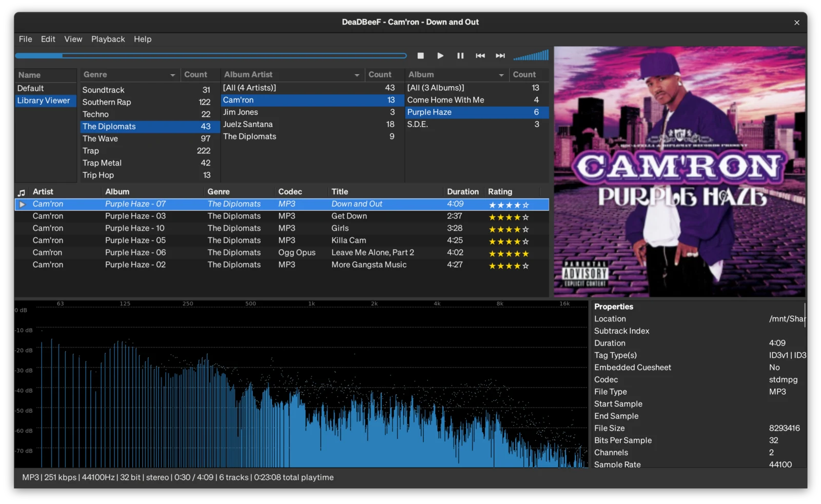Click the spectrum analyzer visualization

301,385
